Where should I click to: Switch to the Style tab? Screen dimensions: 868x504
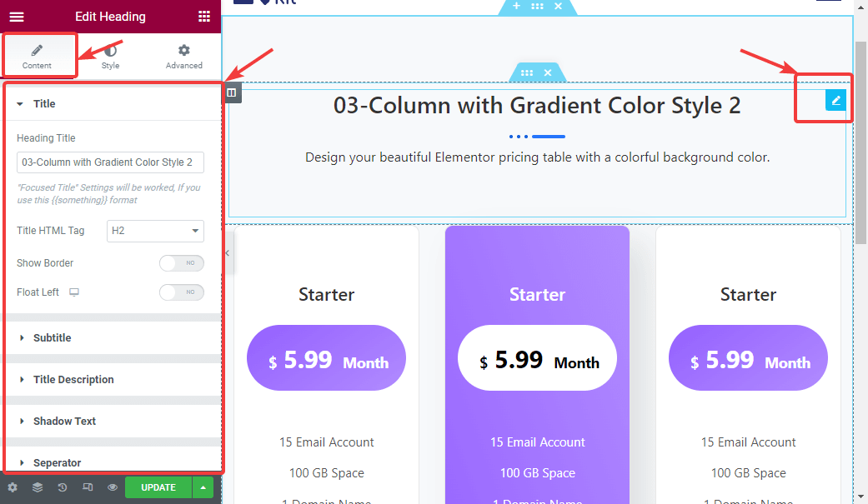tap(110, 57)
